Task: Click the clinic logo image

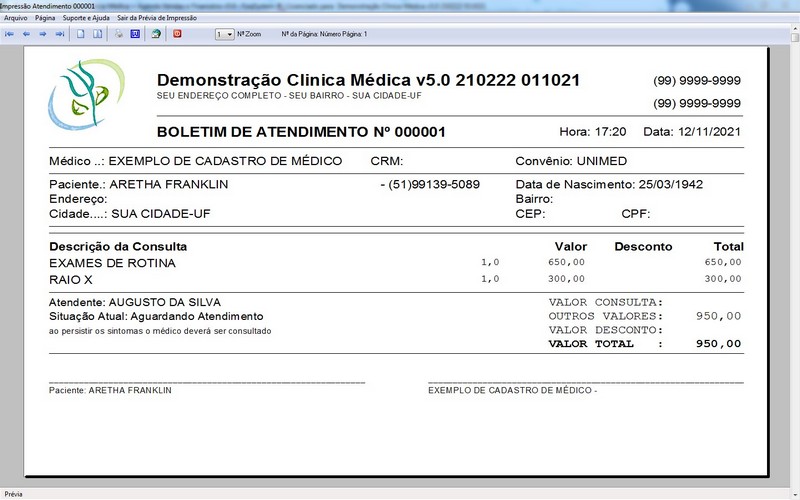Action: [x=86, y=94]
